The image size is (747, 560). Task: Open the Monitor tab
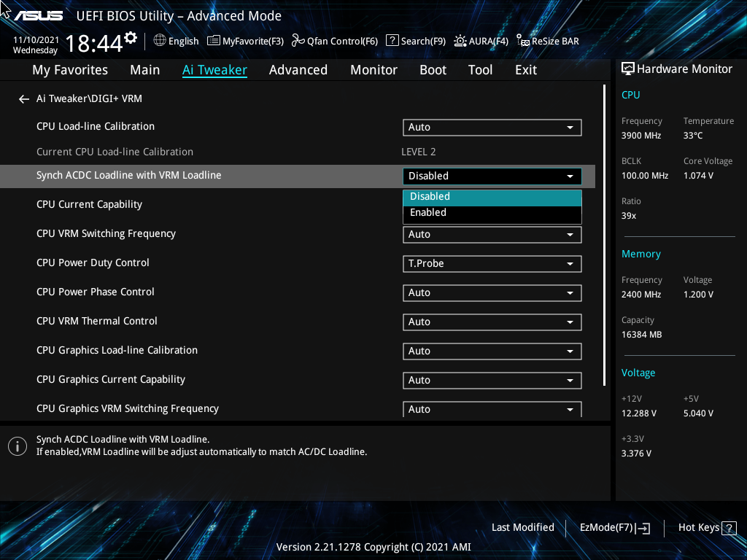coord(374,70)
